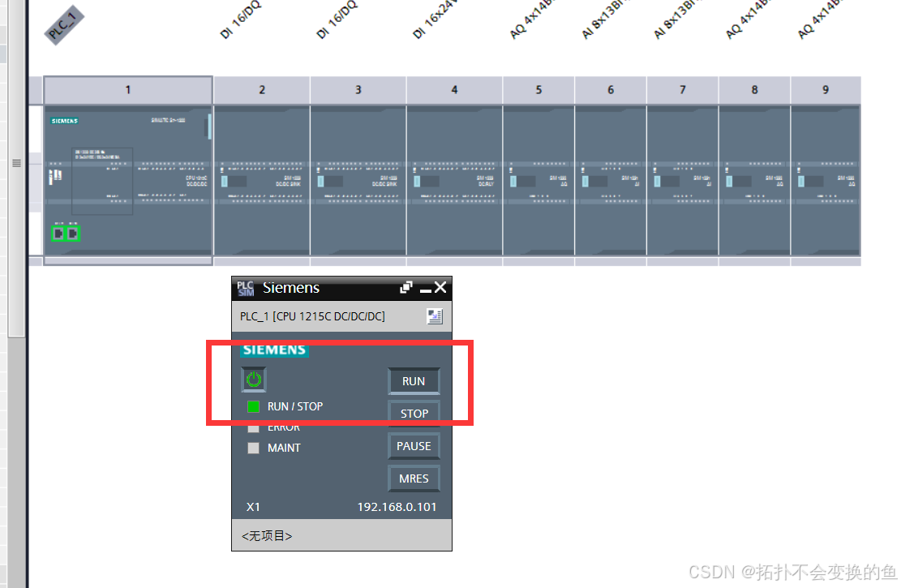Select AI 8x13Bit module in slot 6
The image size is (901, 588).
click(611, 181)
